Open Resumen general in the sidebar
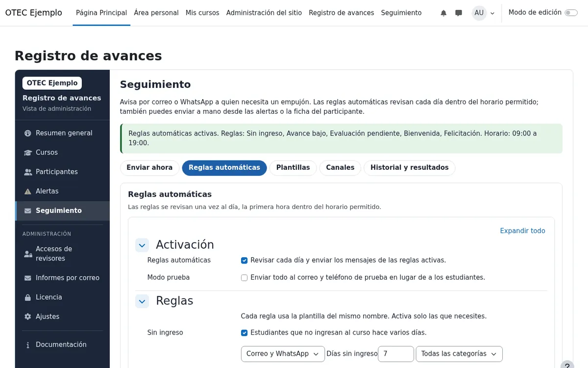The height and width of the screenshot is (368, 588). pos(63,133)
